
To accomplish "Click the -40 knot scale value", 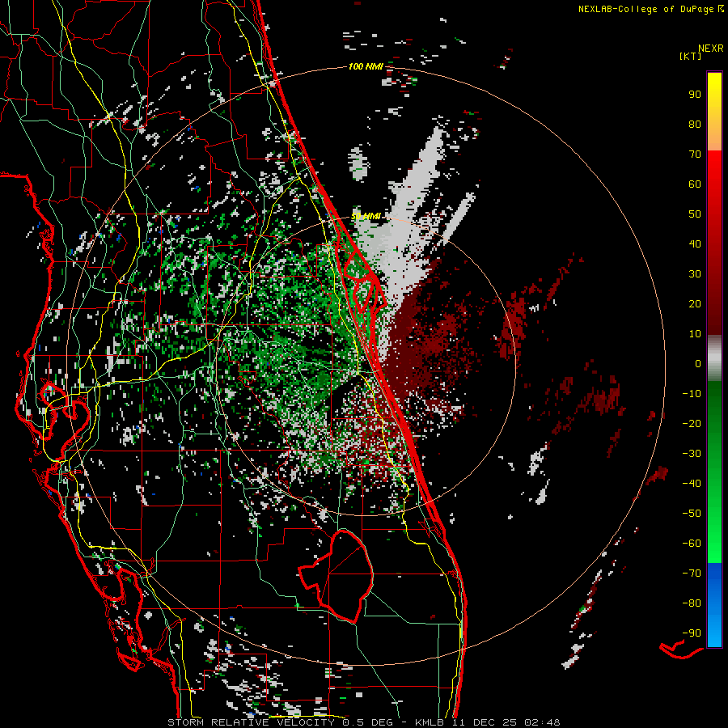I will [692, 484].
